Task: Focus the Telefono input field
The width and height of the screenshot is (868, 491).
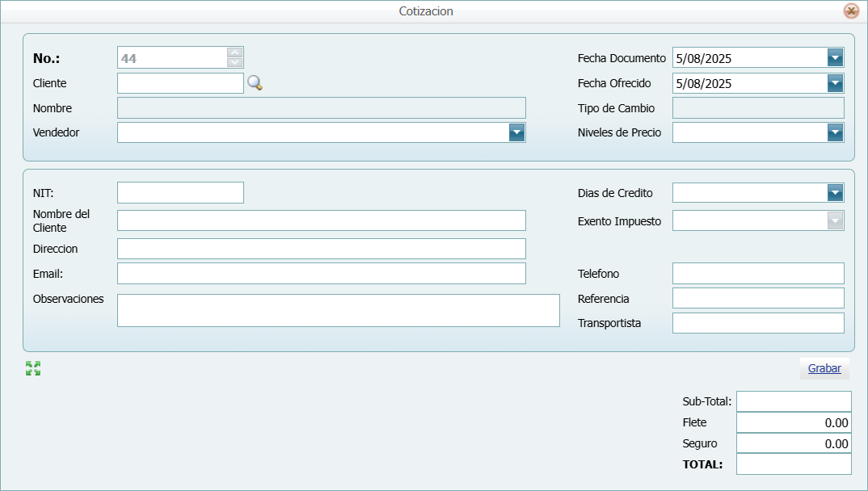Action: click(x=757, y=274)
